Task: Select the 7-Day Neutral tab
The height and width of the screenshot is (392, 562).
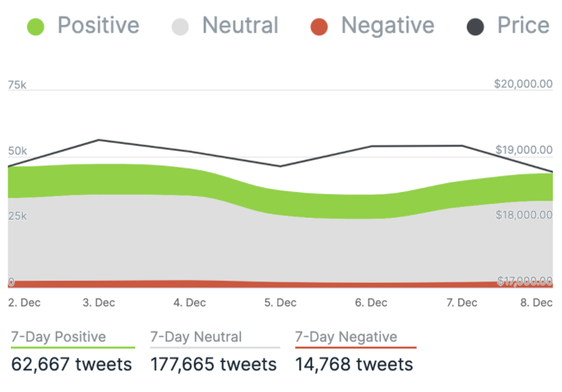Action: click(196, 337)
